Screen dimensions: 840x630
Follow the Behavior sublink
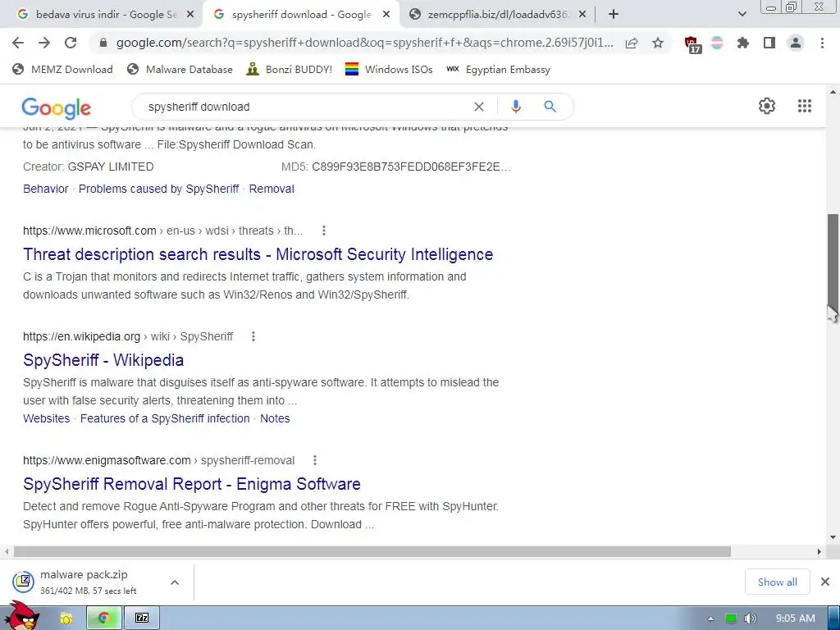click(x=46, y=189)
